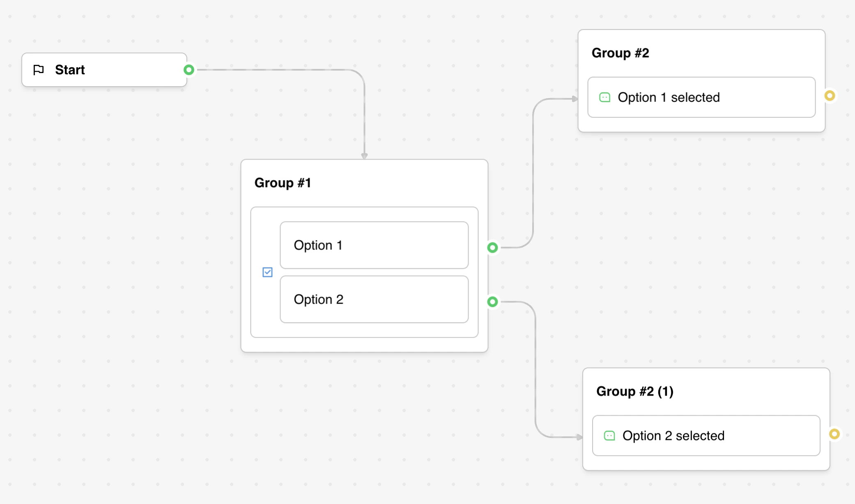
Task: Click the robot icon beside 'Option 2 selected'
Action: tap(609, 435)
